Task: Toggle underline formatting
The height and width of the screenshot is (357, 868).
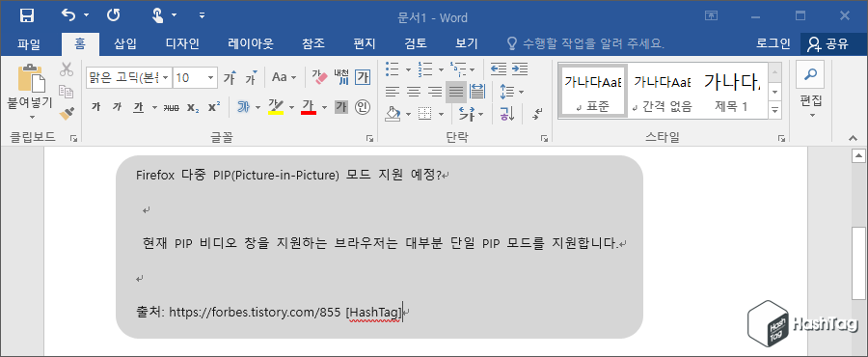Action: pyautogui.click(x=139, y=107)
